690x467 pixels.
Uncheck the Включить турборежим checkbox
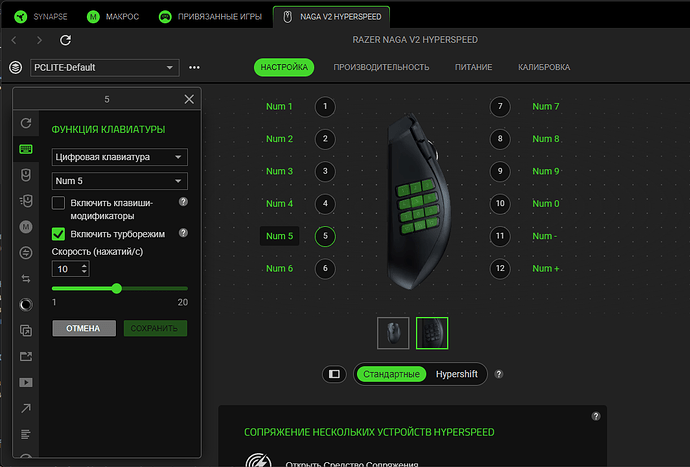58,234
